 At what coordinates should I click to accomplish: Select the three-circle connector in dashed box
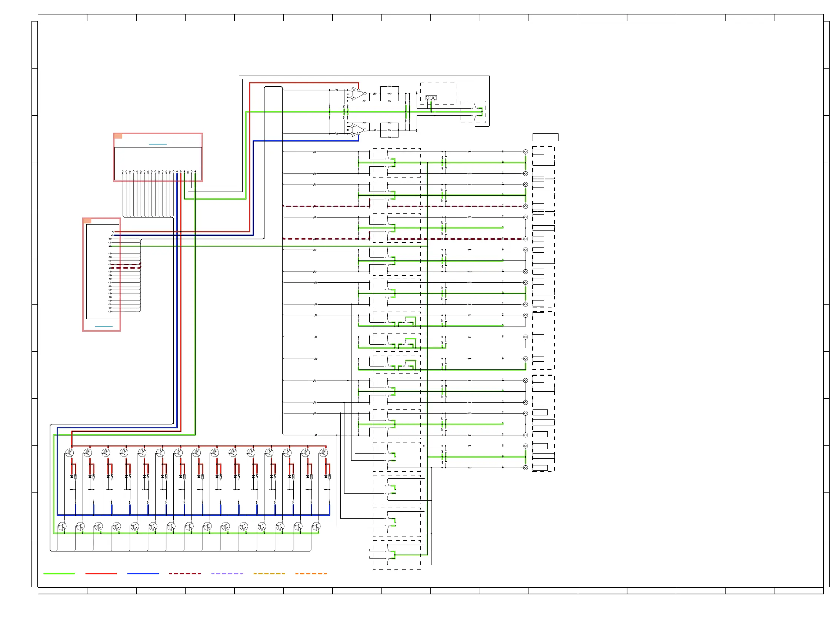(x=431, y=98)
